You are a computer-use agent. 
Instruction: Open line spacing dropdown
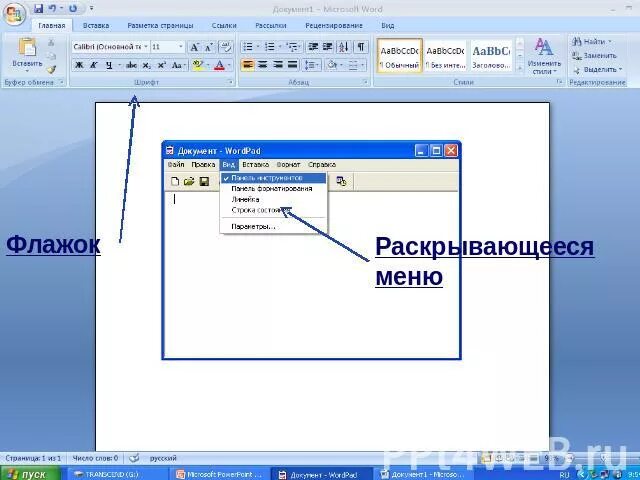[x=313, y=65]
